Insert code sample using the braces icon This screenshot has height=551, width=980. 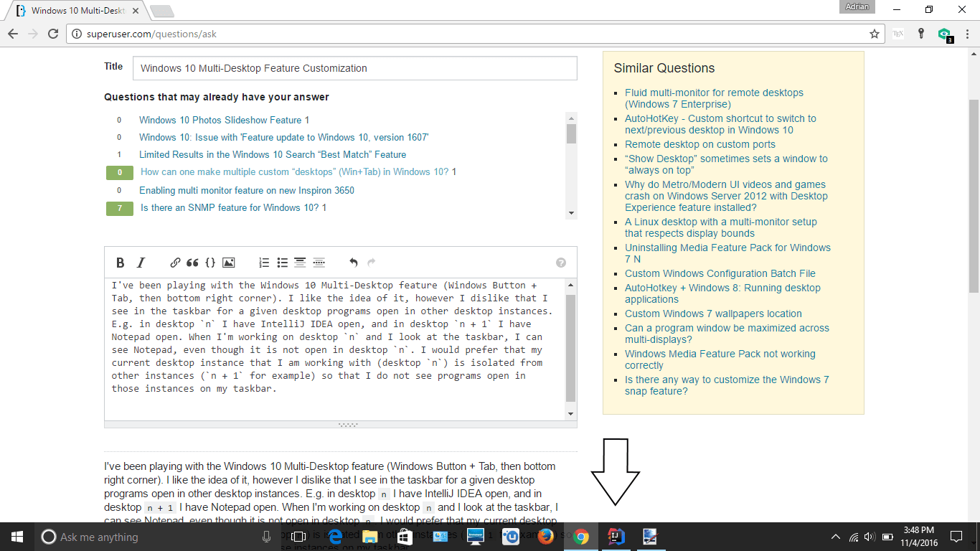coord(210,263)
